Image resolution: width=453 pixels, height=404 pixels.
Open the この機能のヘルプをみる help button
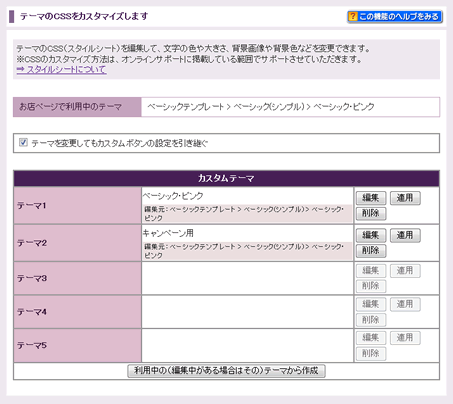point(395,16)
